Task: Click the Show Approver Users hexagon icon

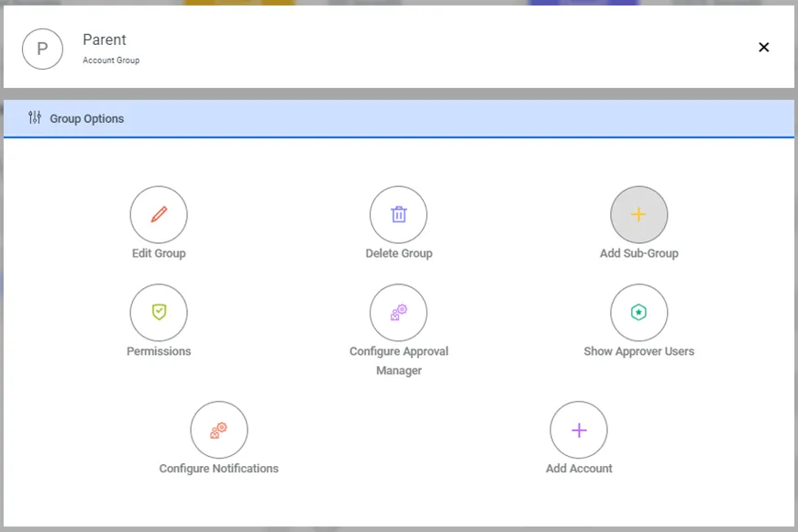Action: [x=638, y=312]
